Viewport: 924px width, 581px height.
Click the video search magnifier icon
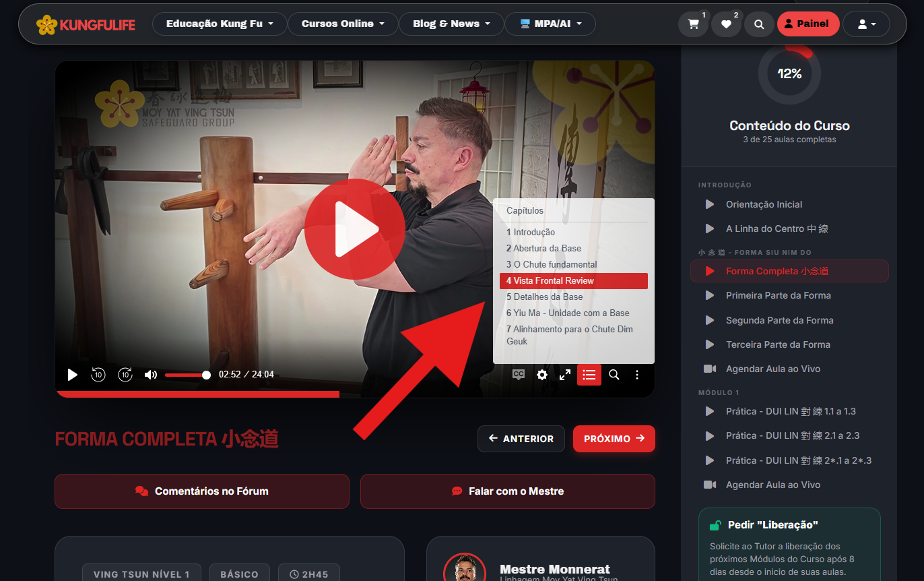[614, 375]
